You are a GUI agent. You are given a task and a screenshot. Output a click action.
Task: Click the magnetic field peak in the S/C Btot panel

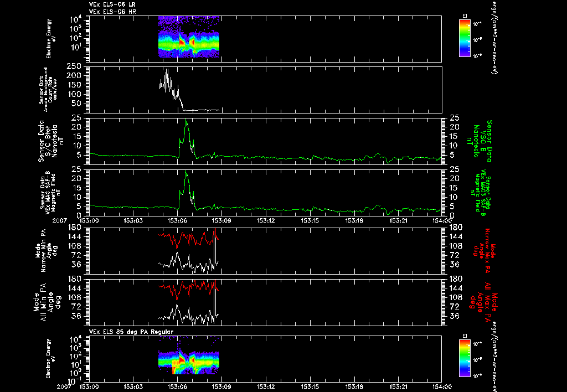pyautogui.click(x=186, y=120)
